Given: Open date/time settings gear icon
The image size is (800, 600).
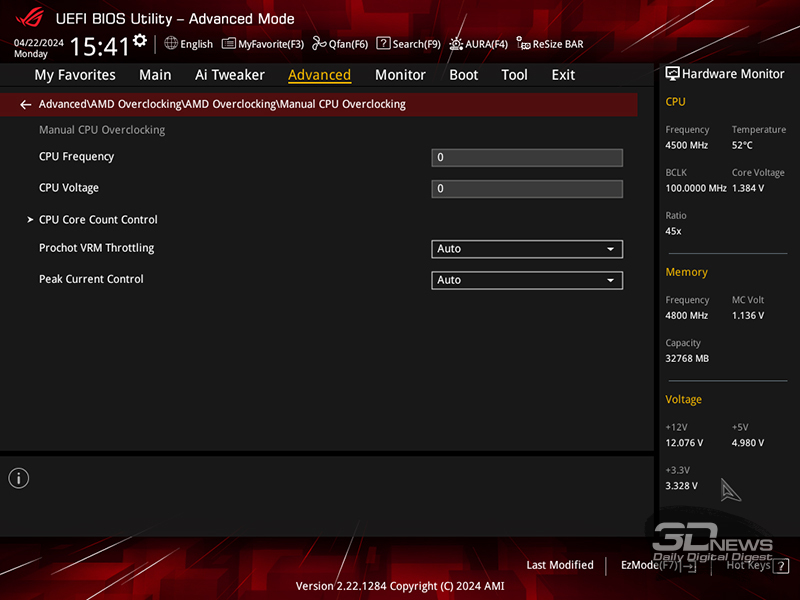Looking at the screenshot, I should (140, 40).
